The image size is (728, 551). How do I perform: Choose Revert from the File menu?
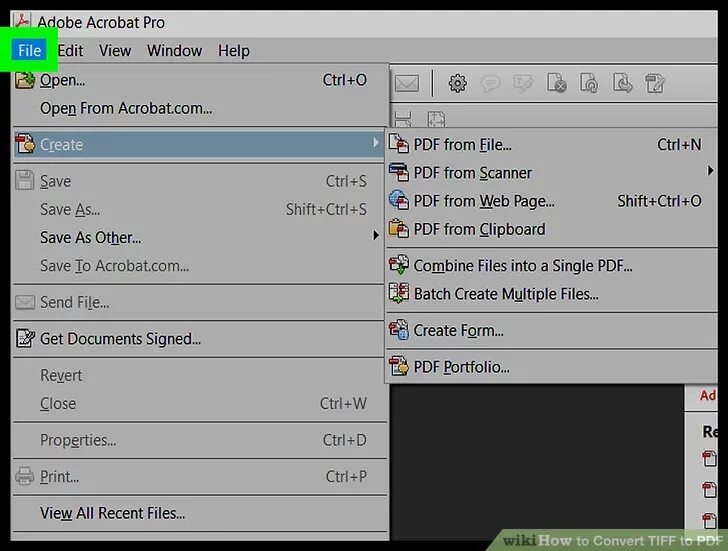pyautogui.click(x=200, y=375)
